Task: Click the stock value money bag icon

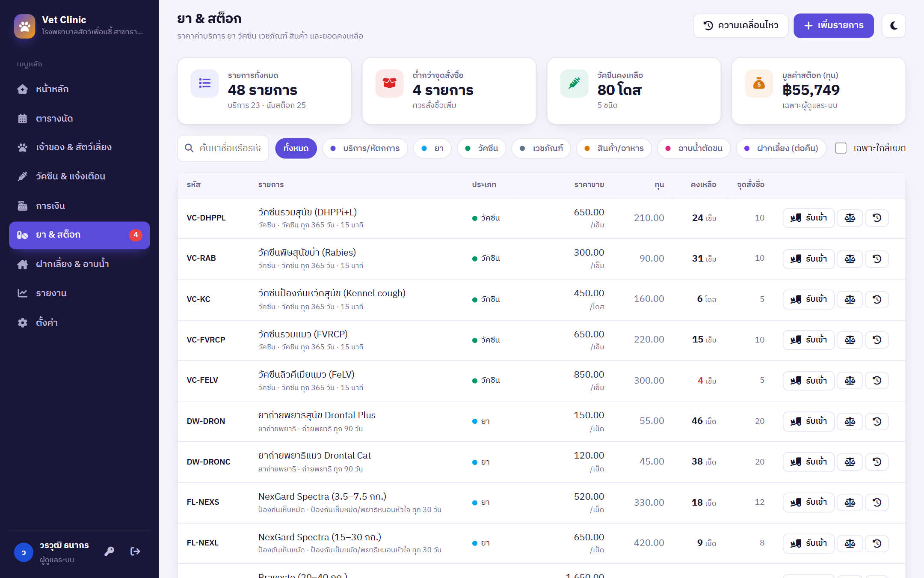Action: point(759,83)
